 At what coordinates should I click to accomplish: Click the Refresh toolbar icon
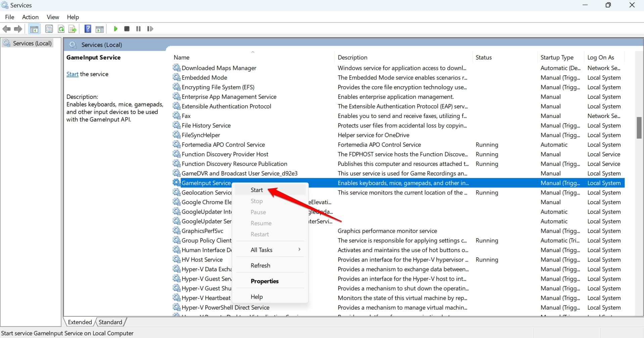(x=61, y=29)
